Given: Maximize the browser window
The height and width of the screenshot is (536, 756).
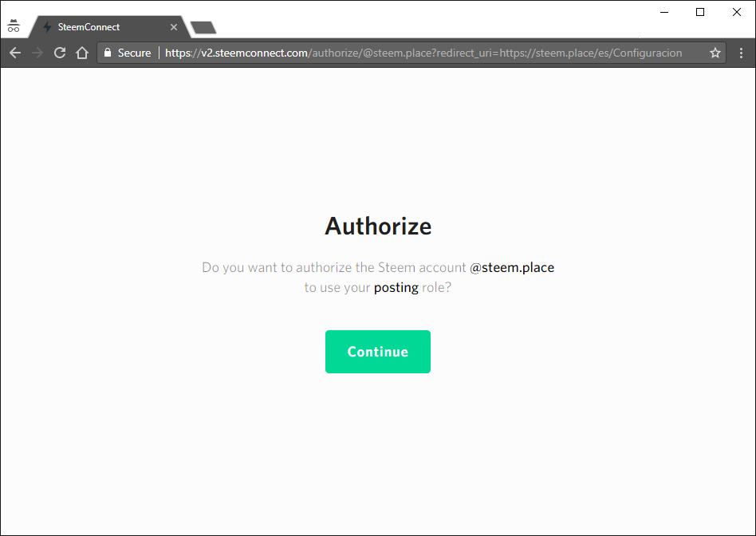Looking at the screenshot, I should (x=700, y=13).
